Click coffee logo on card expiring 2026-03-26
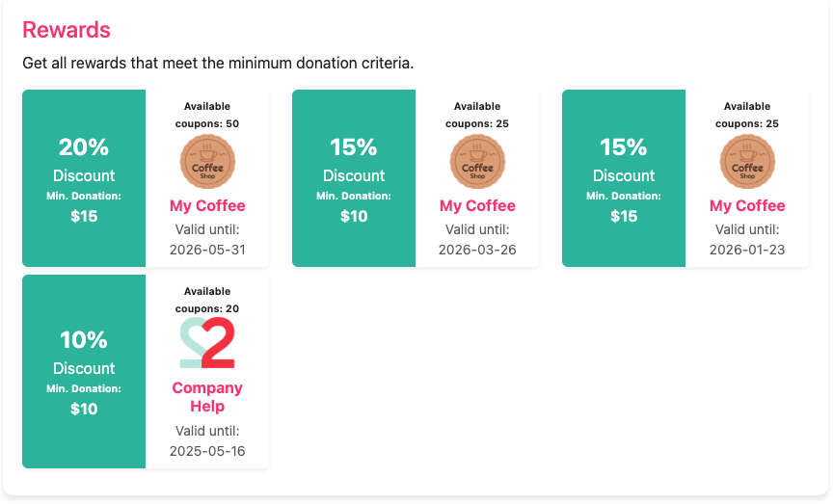This screenshot has height=504, width=833. click(477, 162)
